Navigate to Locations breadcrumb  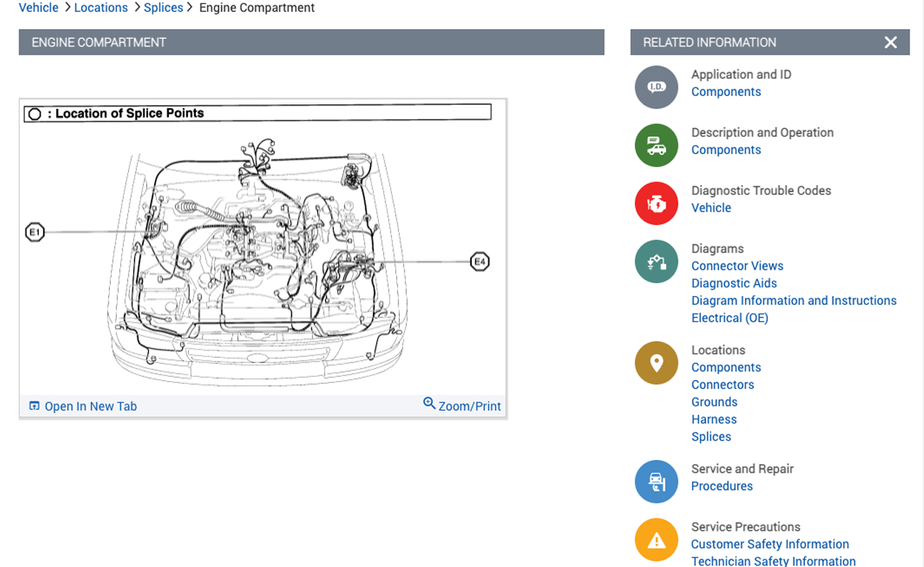[x=101, y=8]
